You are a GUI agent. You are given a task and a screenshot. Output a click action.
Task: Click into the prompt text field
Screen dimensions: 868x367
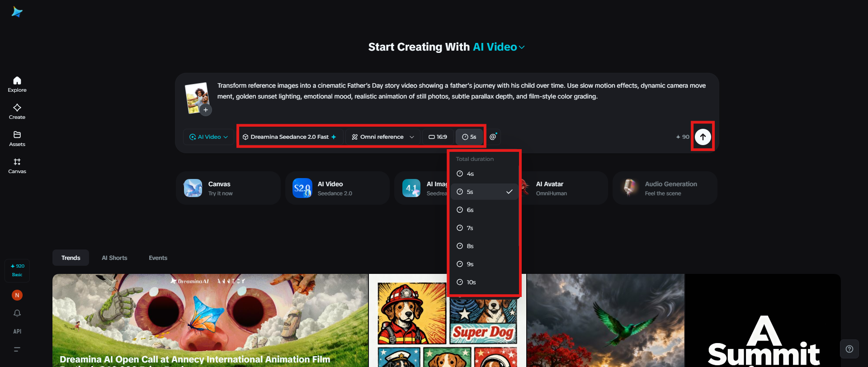tap(461, 91)
